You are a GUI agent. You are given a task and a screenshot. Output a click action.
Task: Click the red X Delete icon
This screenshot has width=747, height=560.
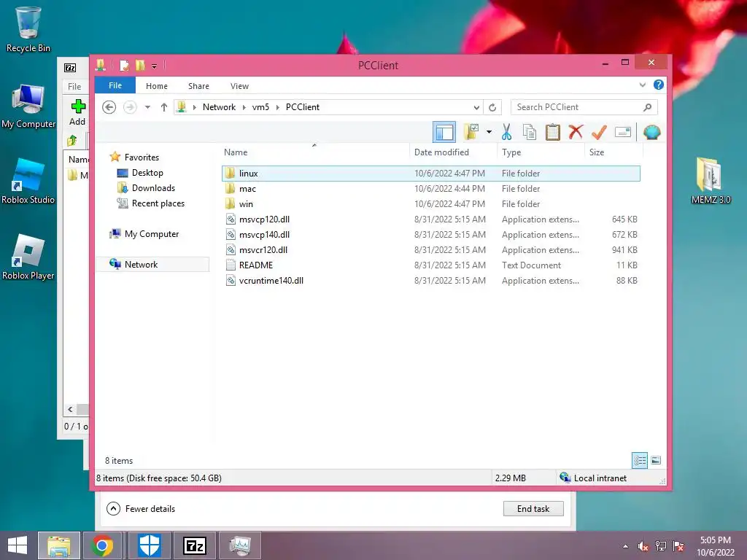point(576,132)
